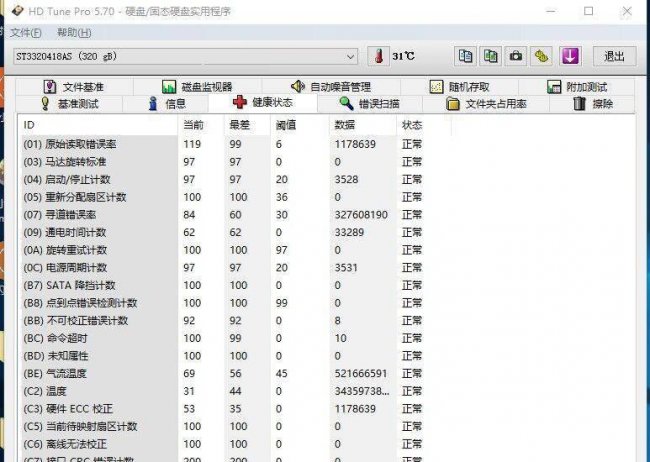Screen dimensions: 650x462
Task: Click the 退出 exit button
Action: coord(614,56)
